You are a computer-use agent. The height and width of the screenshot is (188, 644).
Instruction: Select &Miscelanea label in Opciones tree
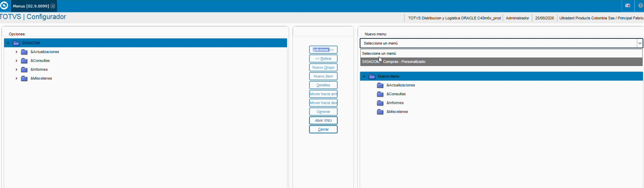pyautogui.click(x=41, y=79)
